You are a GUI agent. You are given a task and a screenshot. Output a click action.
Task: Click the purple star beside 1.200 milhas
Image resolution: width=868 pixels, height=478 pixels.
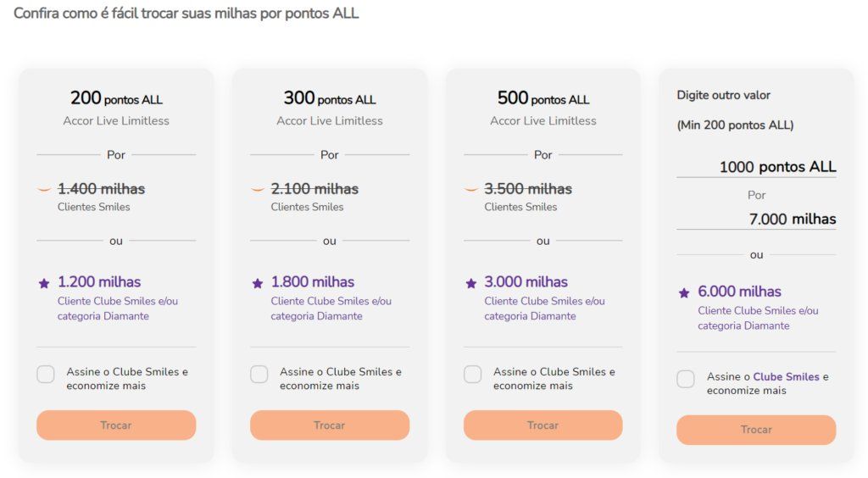click(x=44, y=283)
